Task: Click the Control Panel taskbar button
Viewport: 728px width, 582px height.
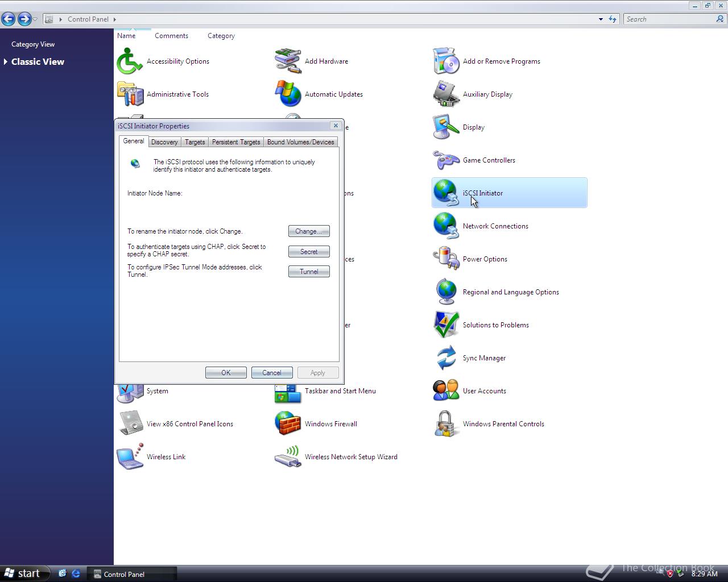Action: click(x=132, y=574)
